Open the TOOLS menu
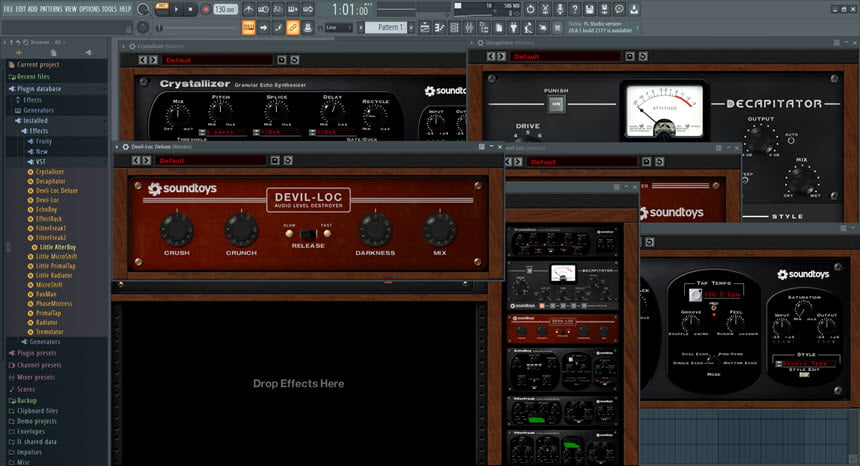 pos(110,9)
